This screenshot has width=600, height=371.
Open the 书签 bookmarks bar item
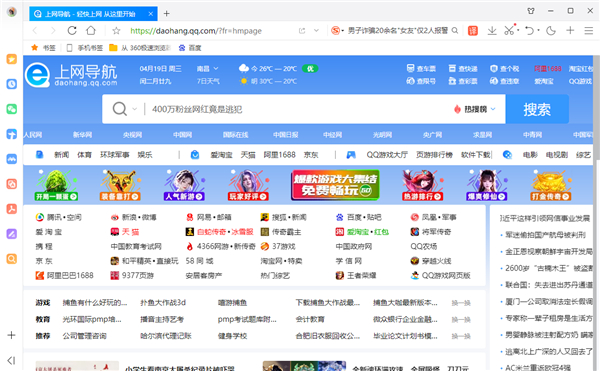43,48
